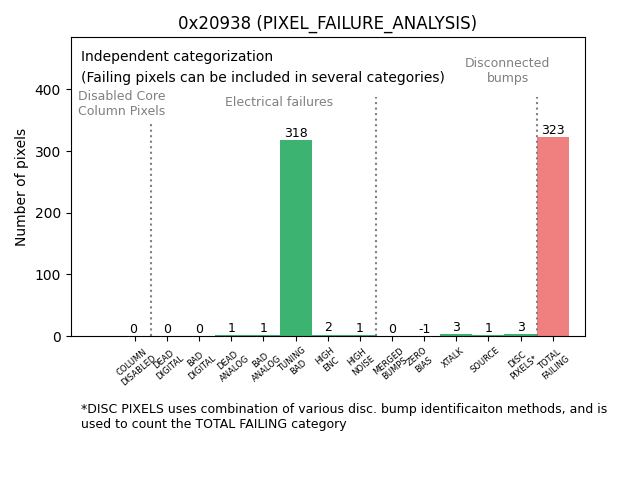Click the 'Disabled Core Column Pixels' annotation
The image size is (640, 480).
[122, 103]
